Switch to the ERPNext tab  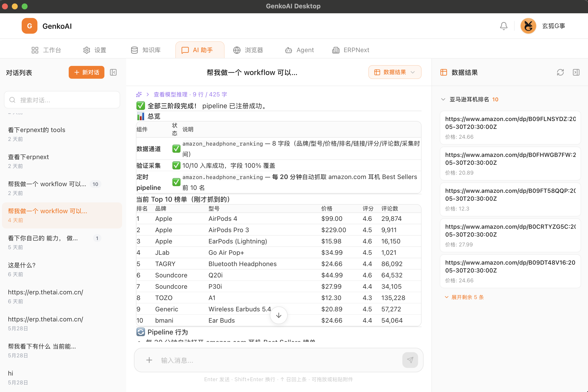click(x=350, y=50)
